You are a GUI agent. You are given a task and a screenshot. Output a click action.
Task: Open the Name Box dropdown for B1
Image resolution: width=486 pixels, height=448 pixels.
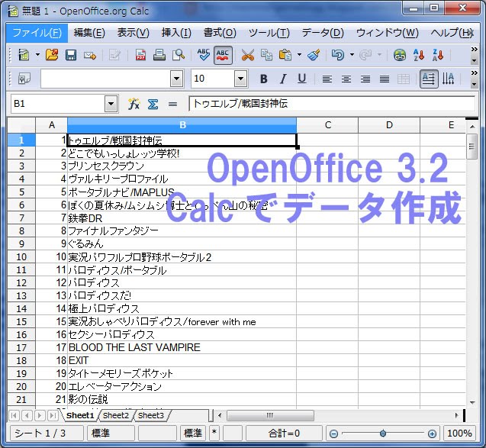point(111,104)
